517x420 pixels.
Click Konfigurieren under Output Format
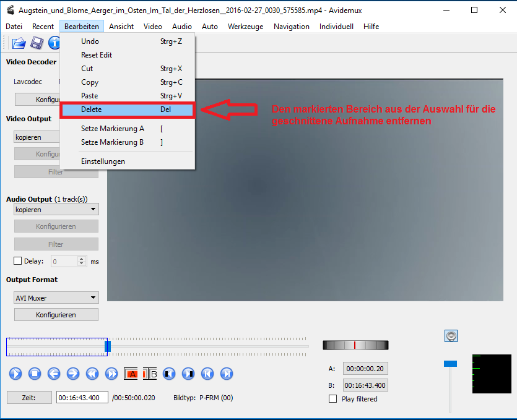click(56, 315)
